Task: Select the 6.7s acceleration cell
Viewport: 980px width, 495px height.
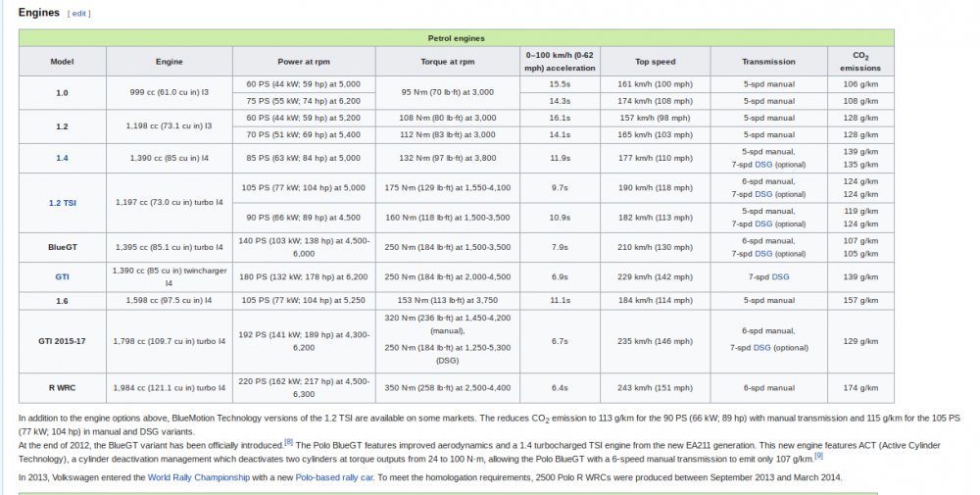Action: [x=560, y=341]
